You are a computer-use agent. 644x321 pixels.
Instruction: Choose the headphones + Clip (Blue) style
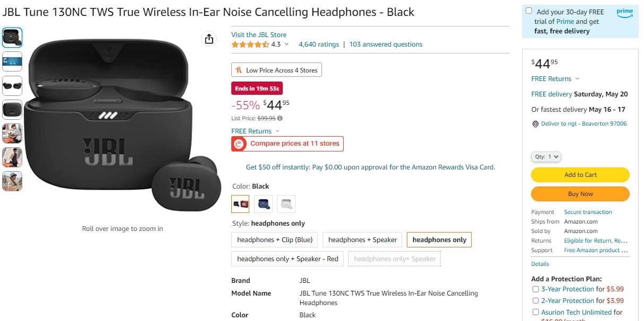coord(275,240)
